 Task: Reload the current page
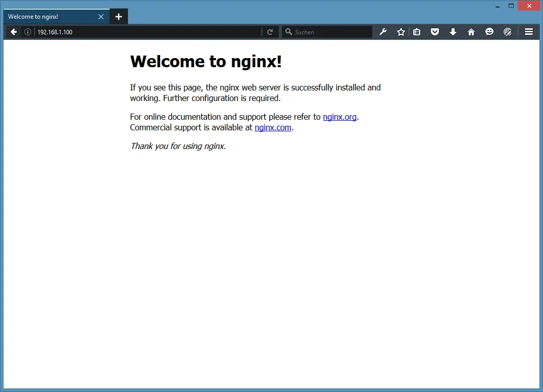(x=270, y=32)
